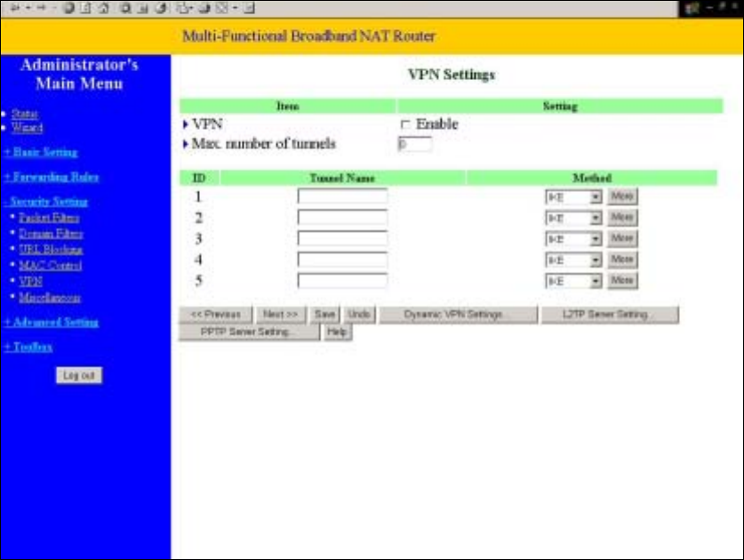
Task: Open Method dropdown for tunnel ID 5
Action: (573, 281)
